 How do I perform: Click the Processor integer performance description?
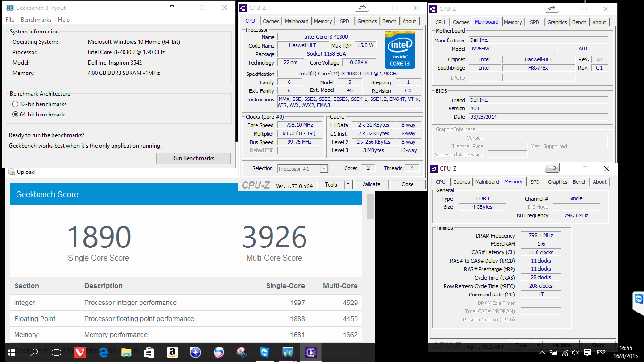coord(131,303)
